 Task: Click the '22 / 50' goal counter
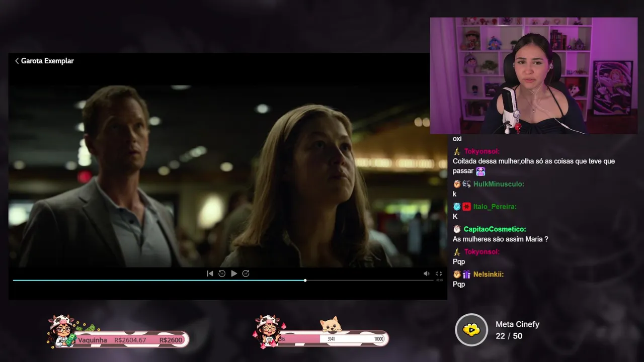click(509, 336)
